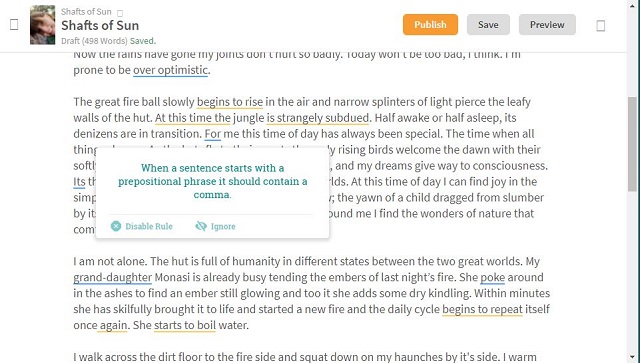The width and height of the screenshot is (640, 363).
Task: Click the small icon beside the Shafts of Sun breadcrumb
Action: click(120, 13)
